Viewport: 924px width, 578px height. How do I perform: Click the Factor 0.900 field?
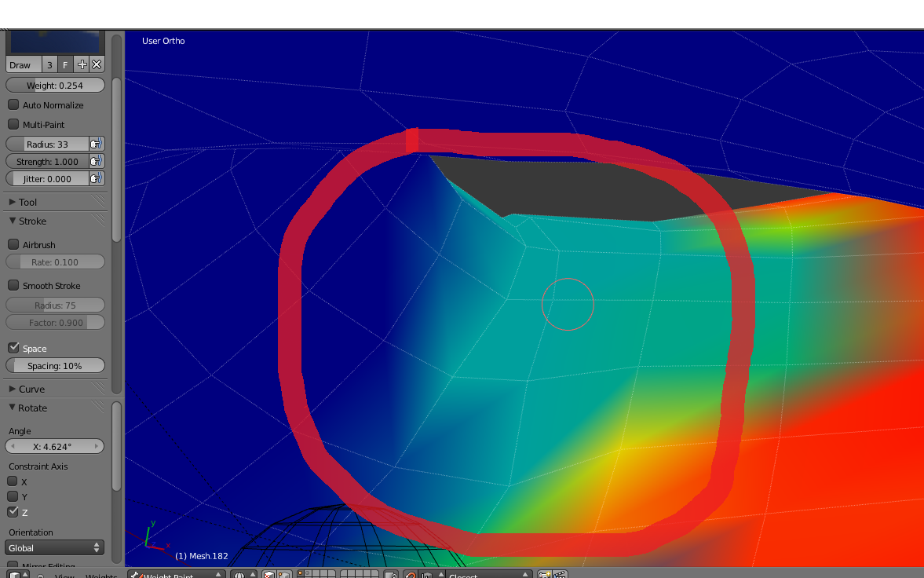(56, 322)
